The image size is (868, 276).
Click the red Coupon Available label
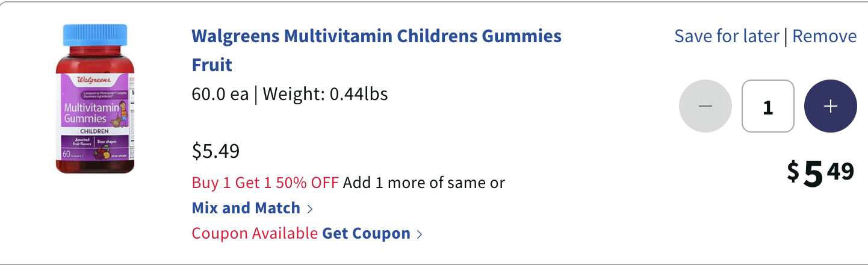pyautogui.click(x=255, y=233)
